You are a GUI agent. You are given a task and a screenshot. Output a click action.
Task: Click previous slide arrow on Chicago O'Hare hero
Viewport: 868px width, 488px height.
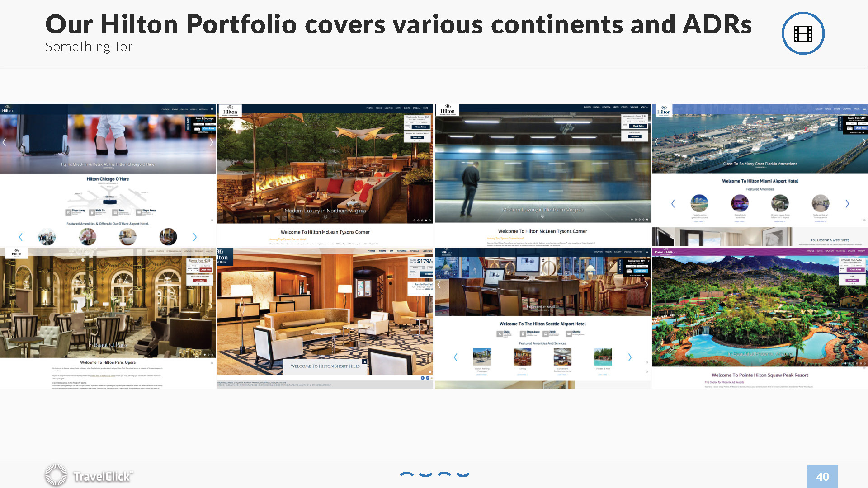(x=4, y=142)
